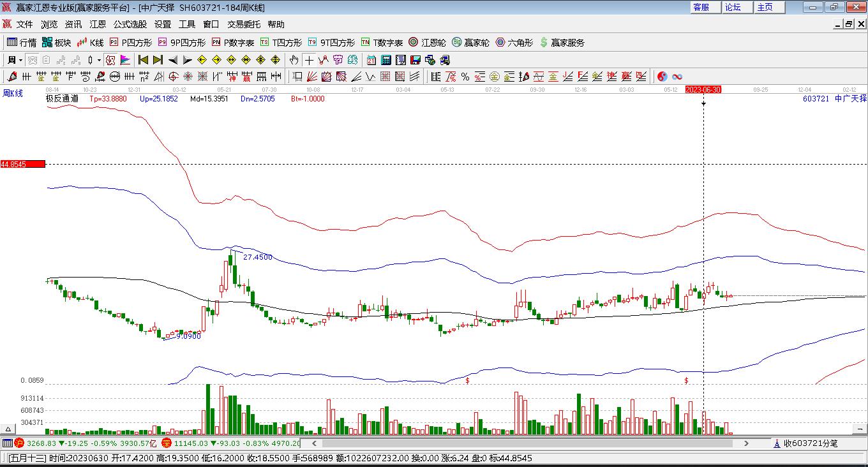Toggle the 权 rights-adjustment button
Image resolution: width=868 pixels, height=467 pixels.
pos(110,60)
